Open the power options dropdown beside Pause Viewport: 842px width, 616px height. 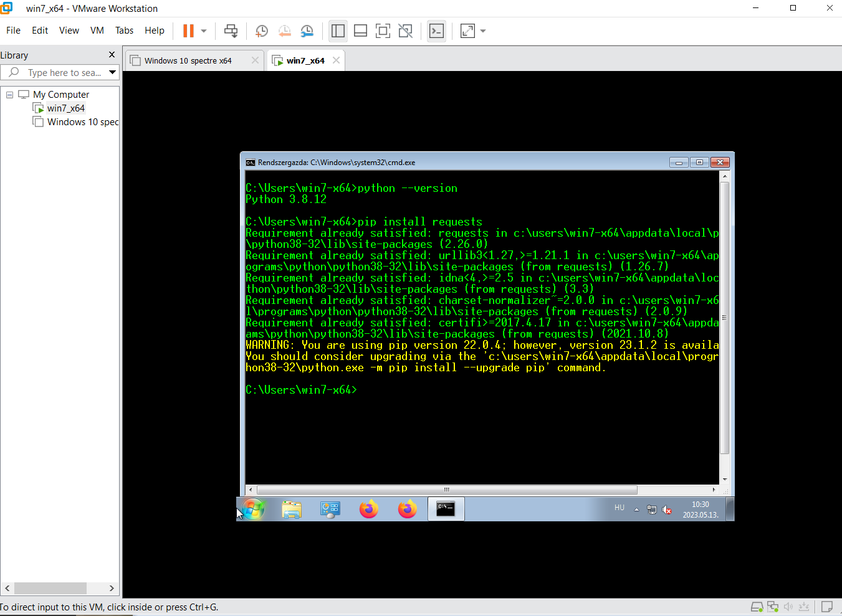(204, 31)
